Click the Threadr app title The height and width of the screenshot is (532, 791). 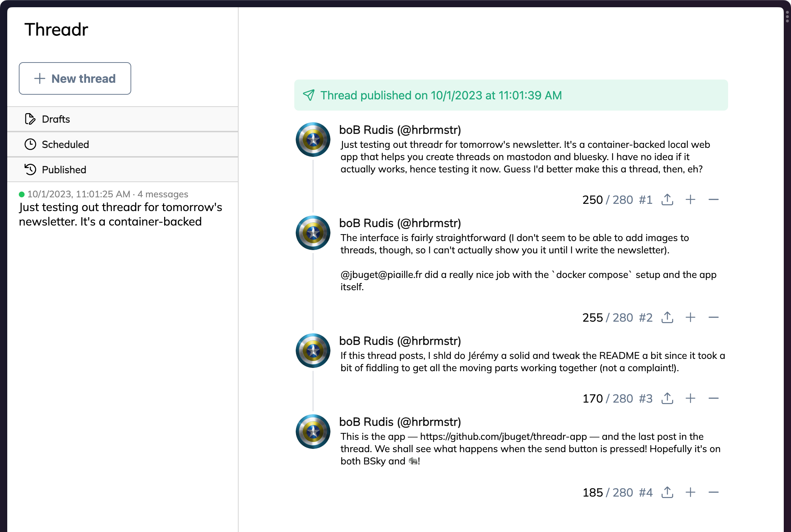[56, 30]
